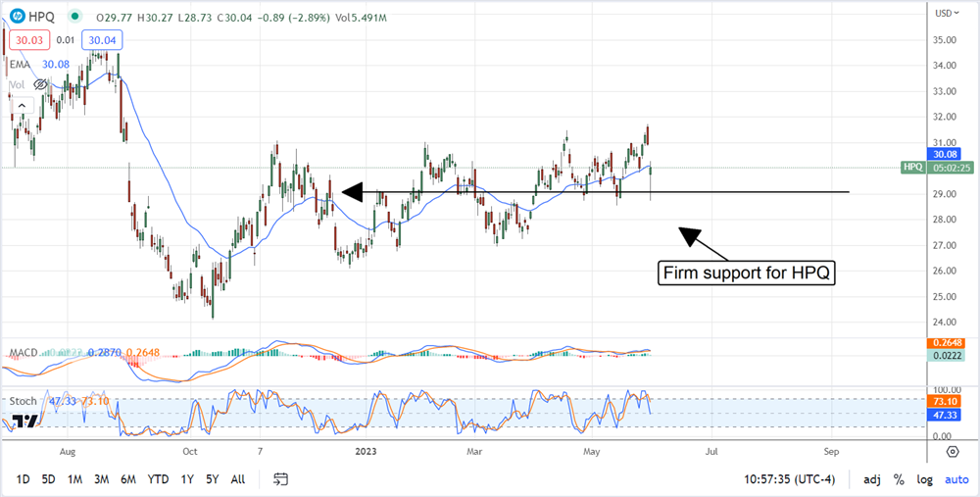Viewport: 980px width, 497px height.
Task: Open the Go to date calendar icon
Action: pyautogui.click(x=280, y=479)
